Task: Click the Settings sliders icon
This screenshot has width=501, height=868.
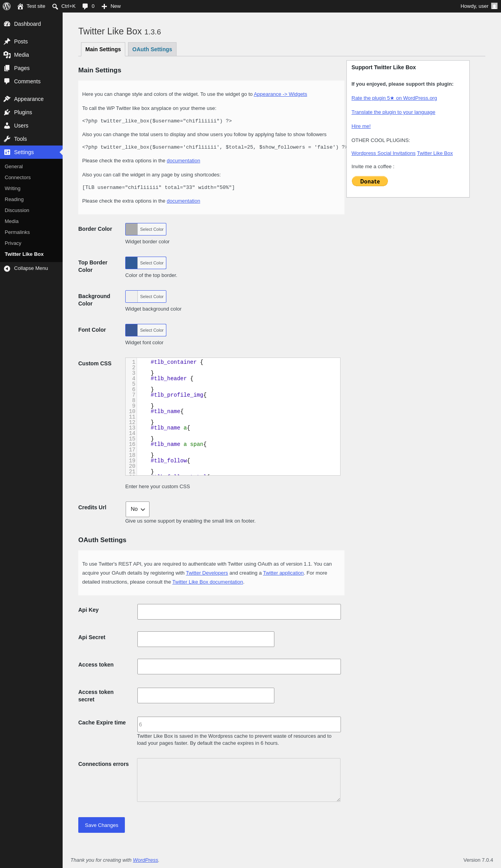Action: 7,152
